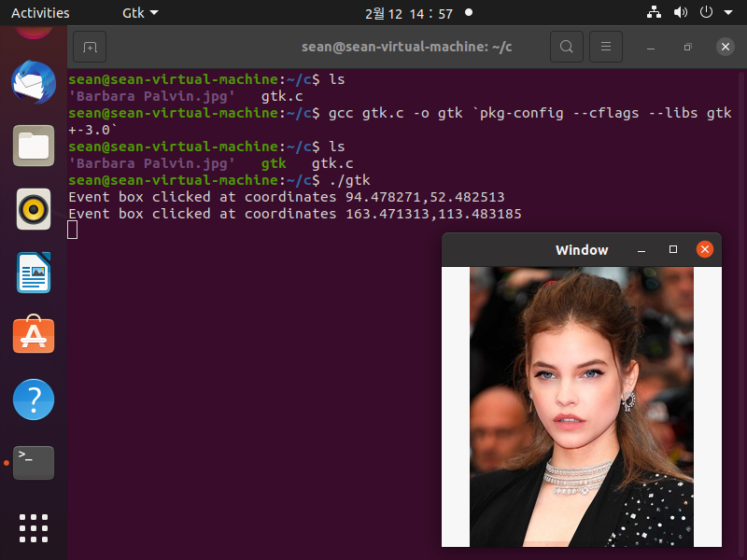
Task: Launch Rhythmbox music player from dock
Action: pyautogui.click(x=34, y=209)
